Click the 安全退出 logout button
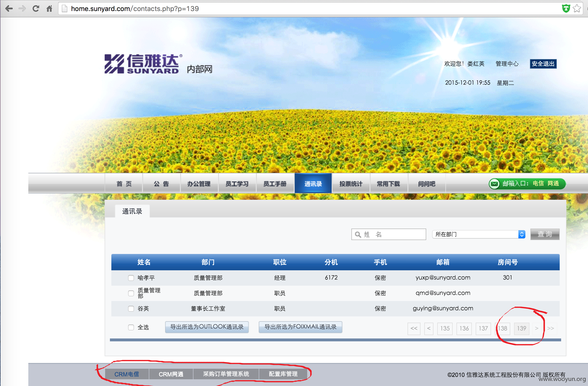588x386 pixels. pos(543,64)
